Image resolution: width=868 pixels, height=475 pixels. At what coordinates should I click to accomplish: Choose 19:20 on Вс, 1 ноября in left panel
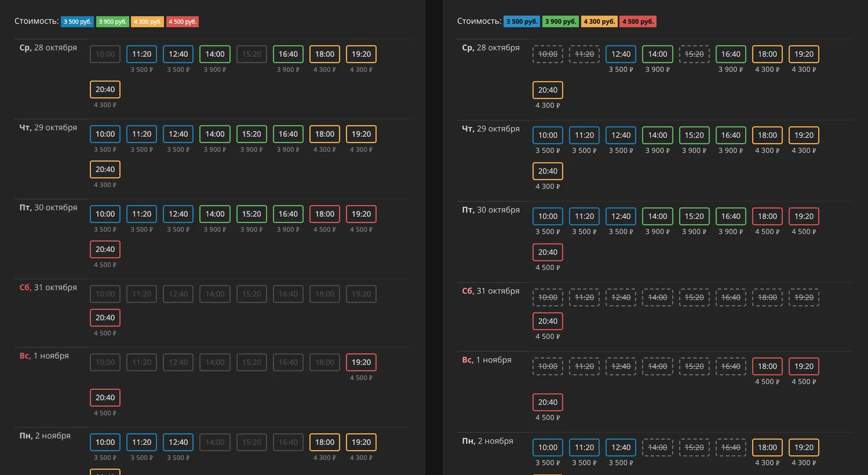click(x=361, y=362)
